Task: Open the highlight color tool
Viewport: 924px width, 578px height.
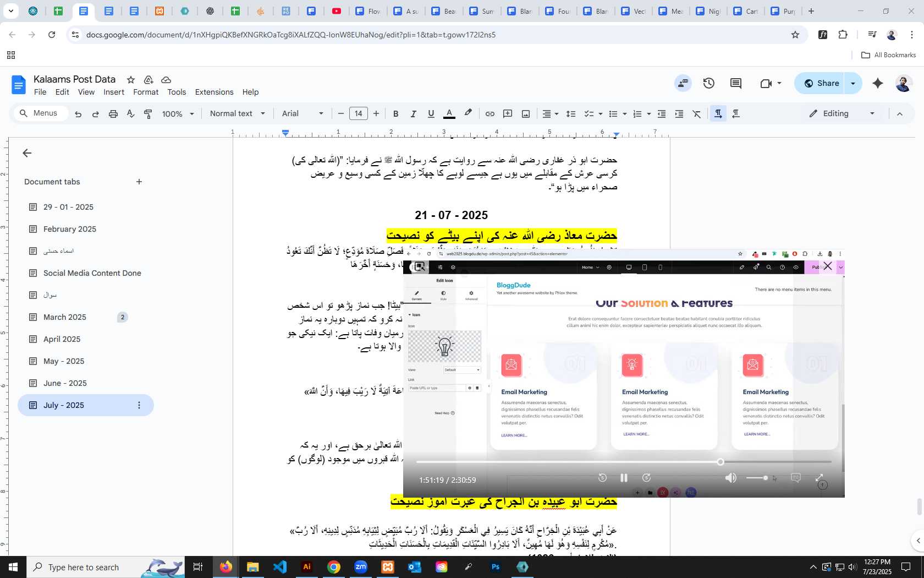Action: (x=468, y=113)
